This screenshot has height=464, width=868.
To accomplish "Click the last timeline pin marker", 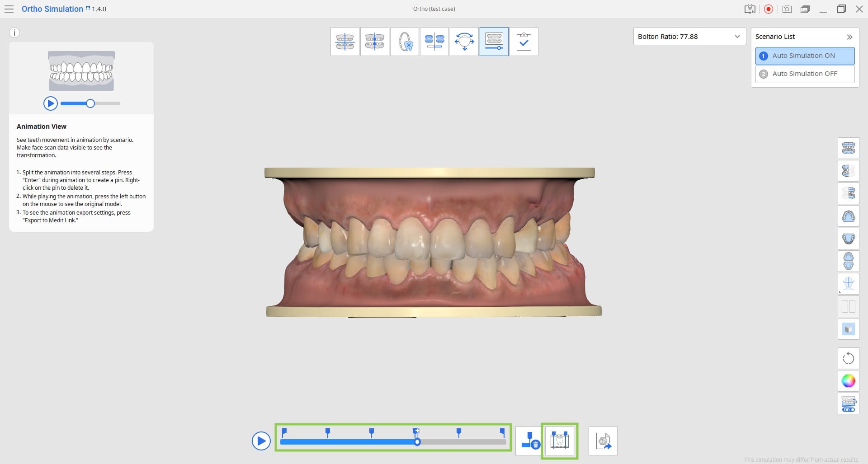I will (x=502, y=433).
